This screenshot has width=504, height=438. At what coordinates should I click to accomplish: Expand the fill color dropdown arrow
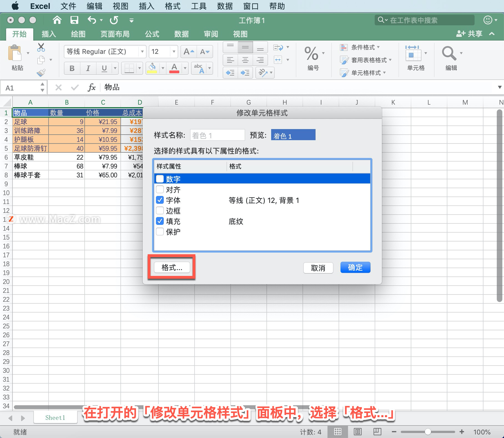pos(163,68)
